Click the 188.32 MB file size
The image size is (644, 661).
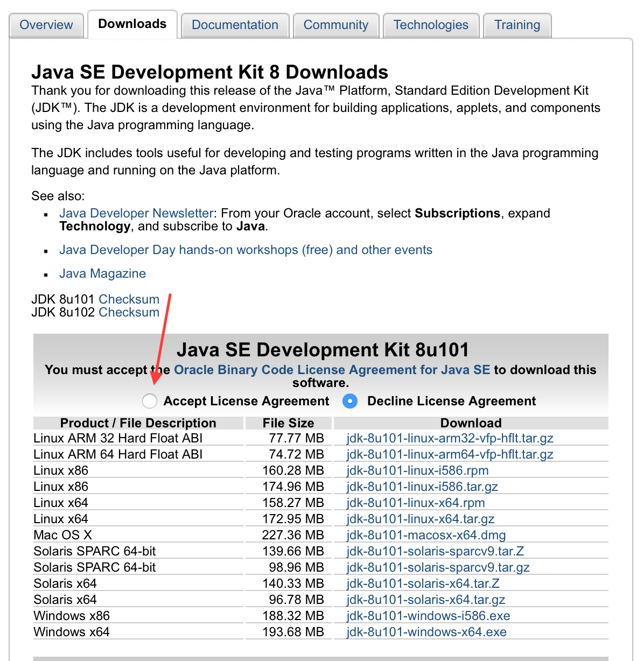(293, 616)
